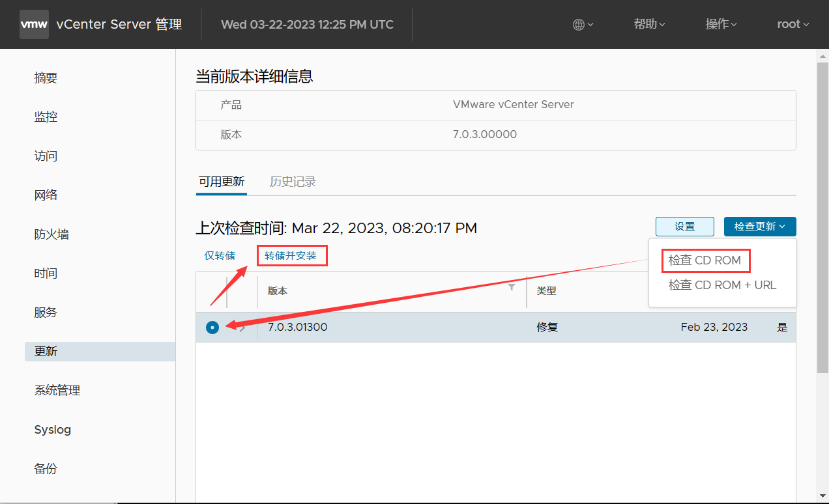Switch to the 可用更新 tab
The height and width of the screenshot is (504, 829).
point(222,182)
